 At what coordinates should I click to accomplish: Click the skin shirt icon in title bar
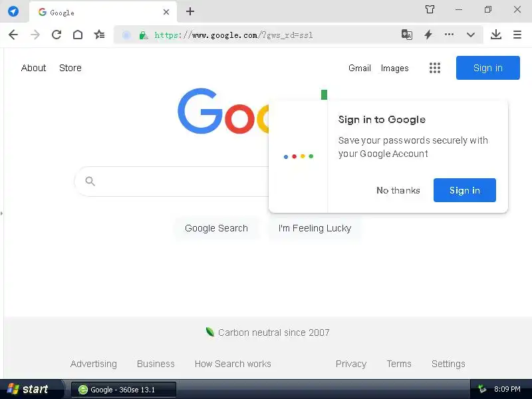(x=430, y=9)
